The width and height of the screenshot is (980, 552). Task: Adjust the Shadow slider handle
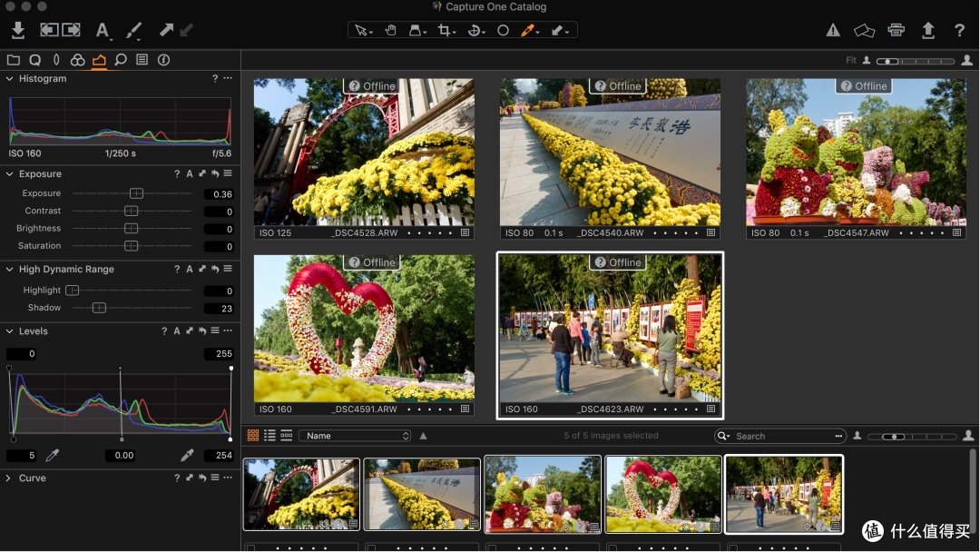(x=99, y=308)
